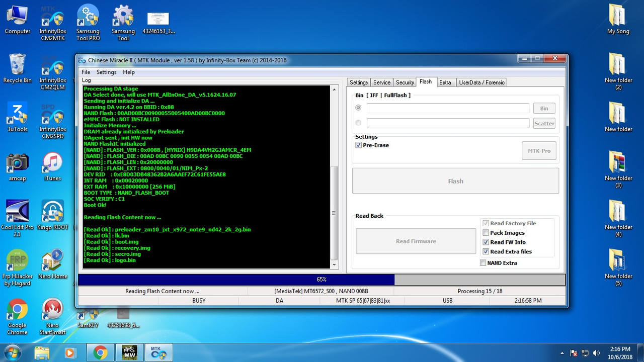The height and width of the screenshot is (362, 644).
Task: Open Nero StartSmart shortcut
Action: [53, 317]
